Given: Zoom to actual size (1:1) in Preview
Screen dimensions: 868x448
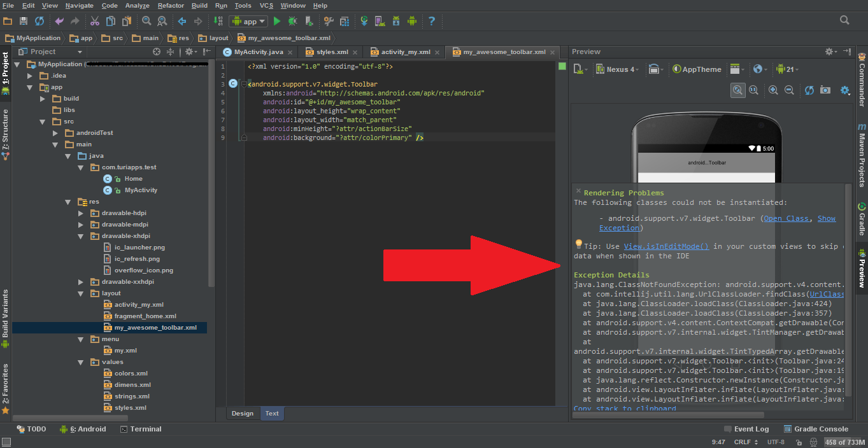Looking at the screenshot, I should click(753, 90).
